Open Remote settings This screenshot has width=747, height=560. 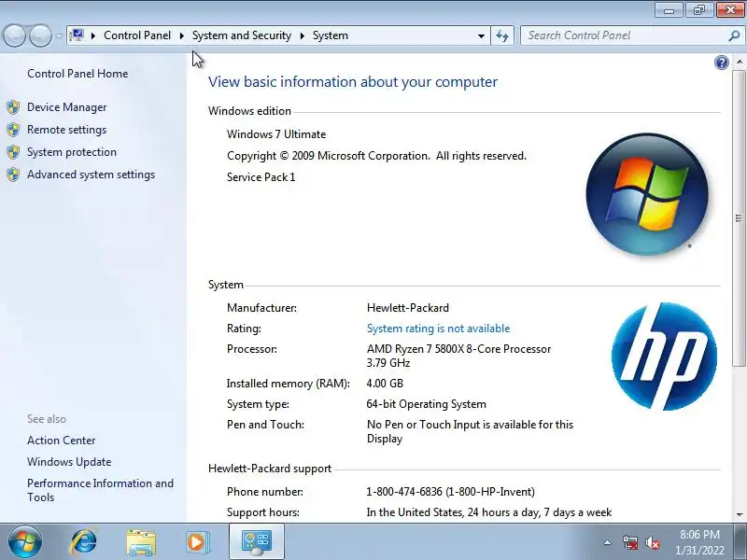tap(66, 130)
